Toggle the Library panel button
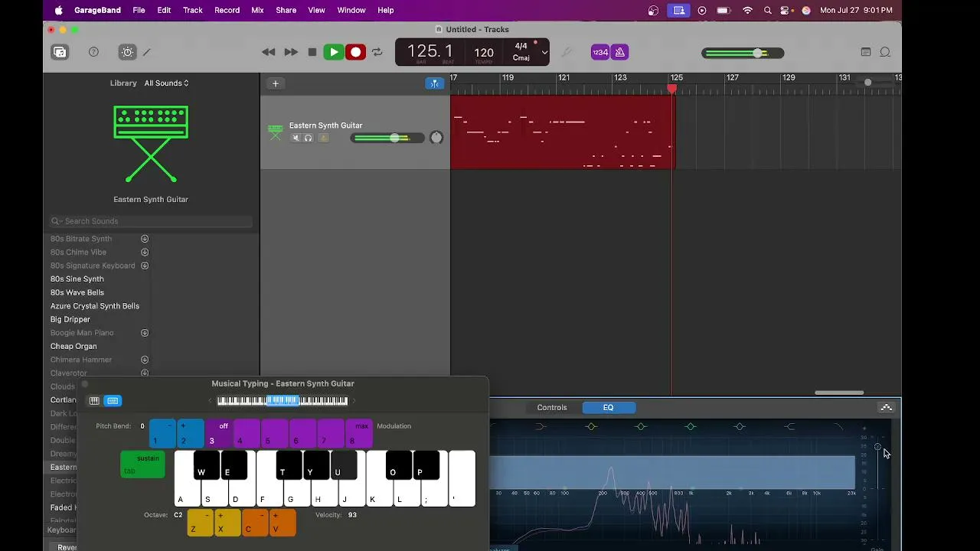The image size is (980, 551). tap(60, 52)
